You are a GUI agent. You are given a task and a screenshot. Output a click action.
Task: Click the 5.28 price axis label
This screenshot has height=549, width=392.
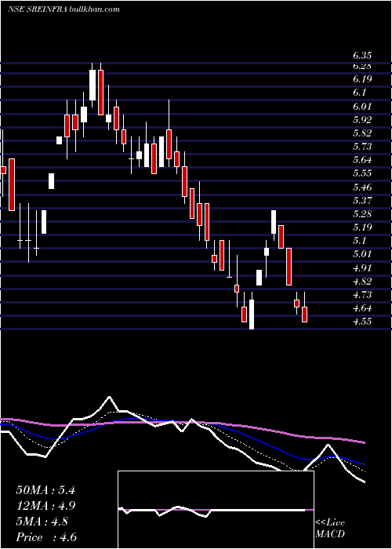coord(362,213)
